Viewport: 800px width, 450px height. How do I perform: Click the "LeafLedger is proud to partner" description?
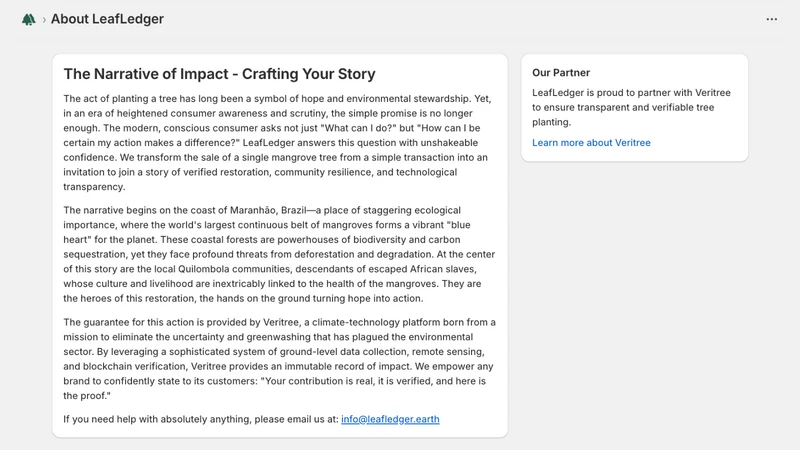click(x=631, y=107)
